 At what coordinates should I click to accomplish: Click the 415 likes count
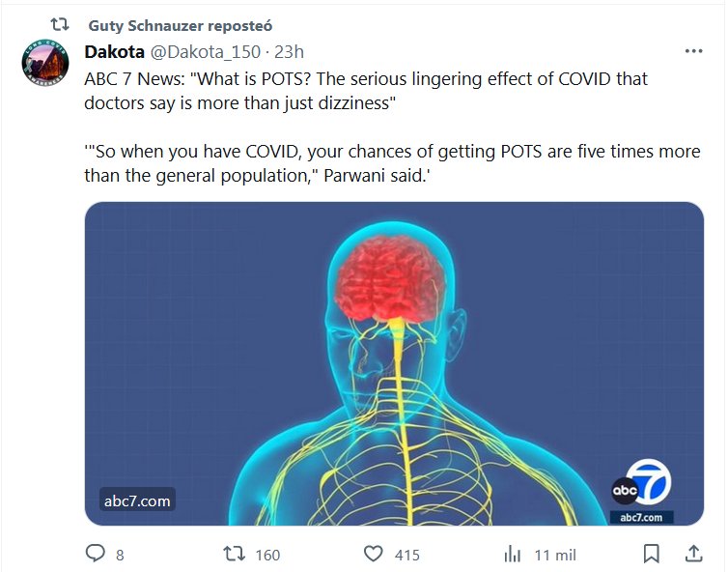tap(406, 555)
